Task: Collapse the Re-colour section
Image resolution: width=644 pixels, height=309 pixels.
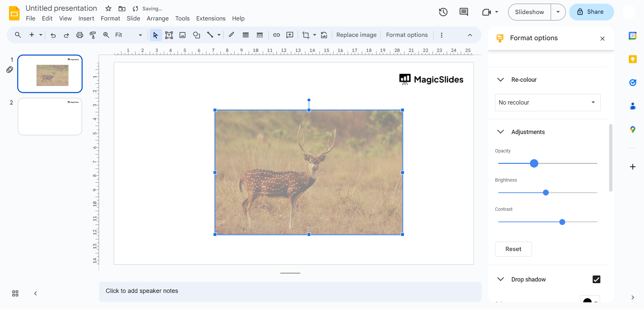Action: click(500, 80)
